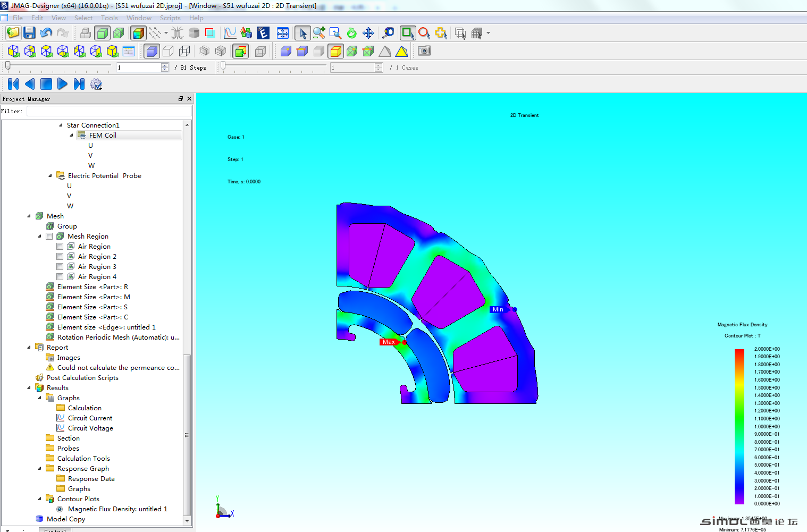Tick the Mesh Region checkbox
Viewport: 807px width, 532px height.
(49, 237)
